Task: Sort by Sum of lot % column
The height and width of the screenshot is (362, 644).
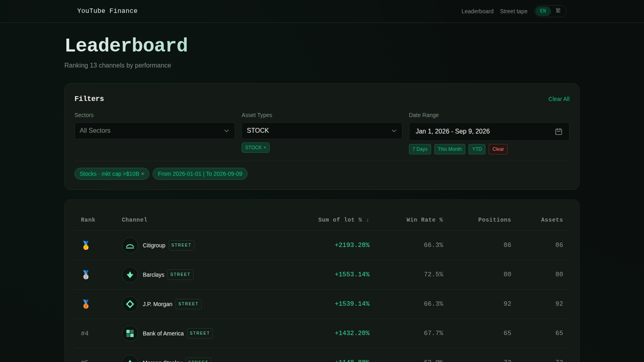Action: pyautogui.click(x=344, y=220)
